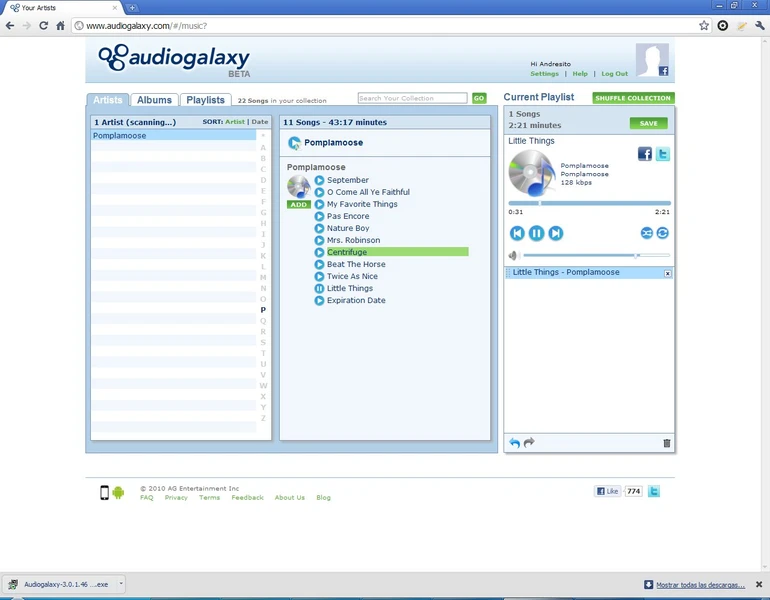Adjust the volume slider

[596, 255]
